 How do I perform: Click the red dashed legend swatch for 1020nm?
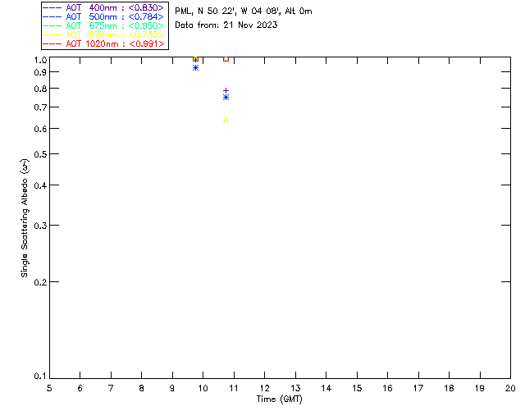pos(52,43)
